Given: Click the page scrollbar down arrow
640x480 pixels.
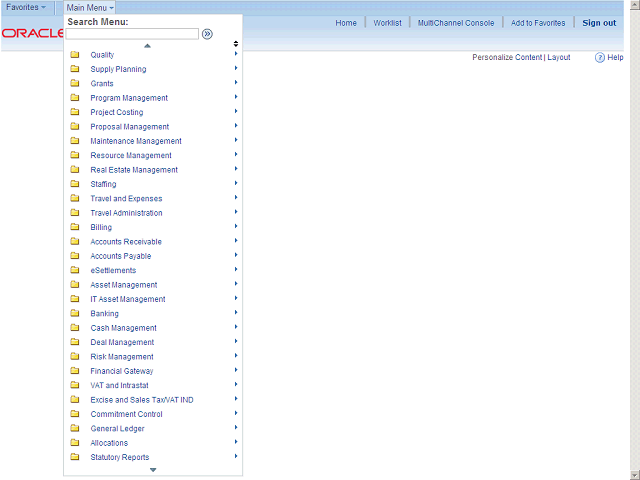Looking at the screenshot, I should 635,475.
